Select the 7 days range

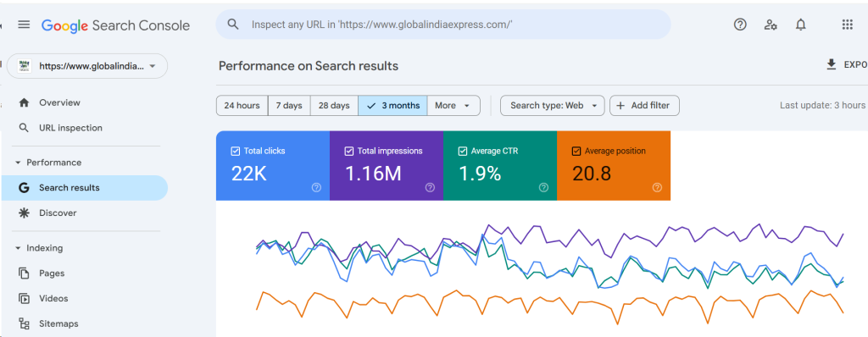(x=289, y=105)
